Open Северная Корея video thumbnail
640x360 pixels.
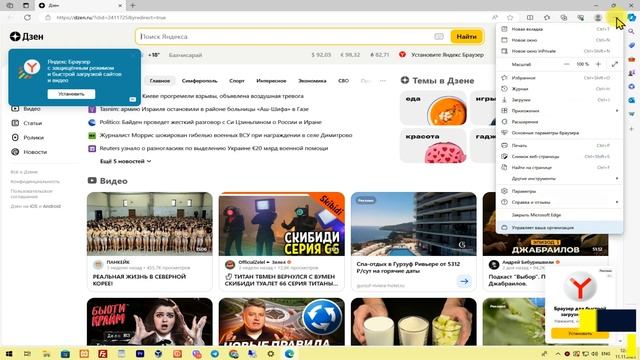150,224
